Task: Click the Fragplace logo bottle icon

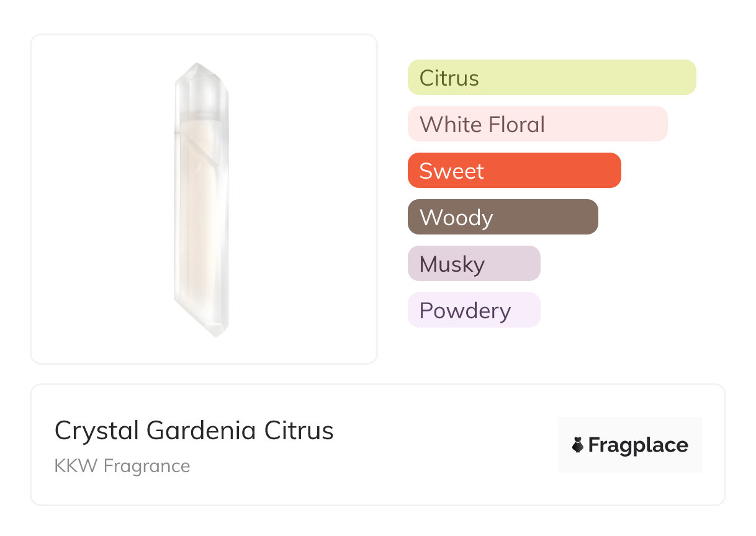Action: click(x=578, y=445)
